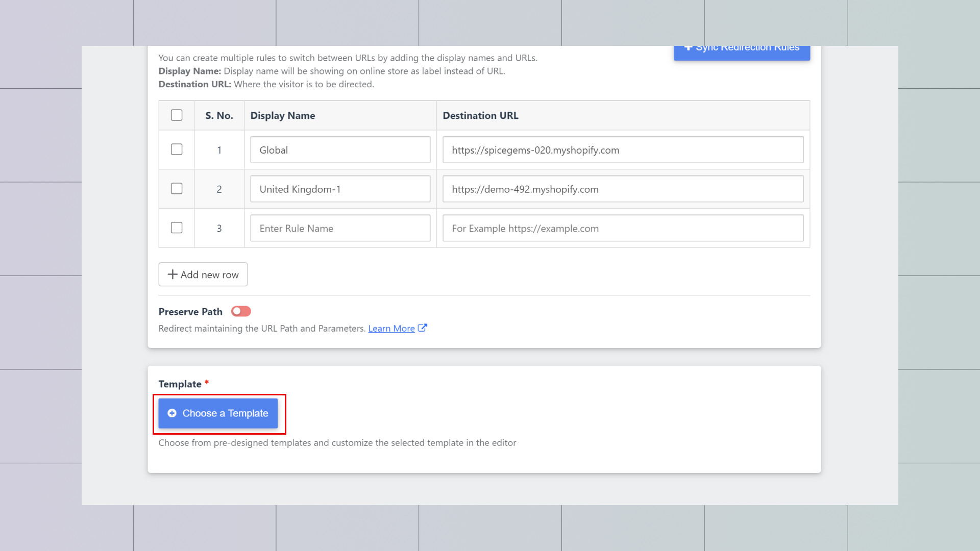Click the S. No. column header
The width and height of the screenshot is (980, 551).
click(x=219, y=116)
